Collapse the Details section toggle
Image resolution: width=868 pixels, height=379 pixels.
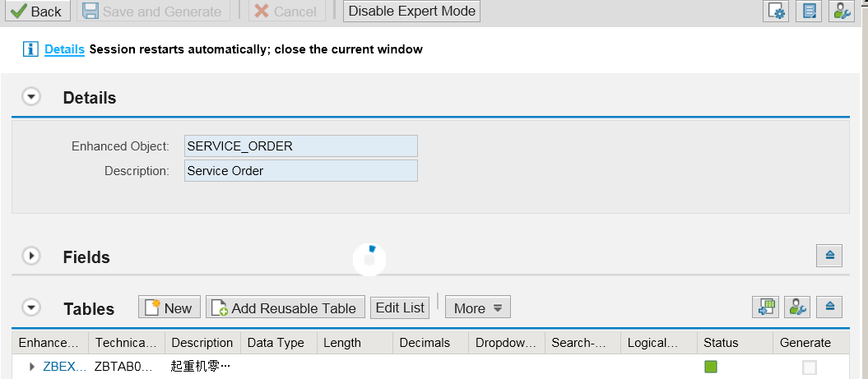pos(31,97)
